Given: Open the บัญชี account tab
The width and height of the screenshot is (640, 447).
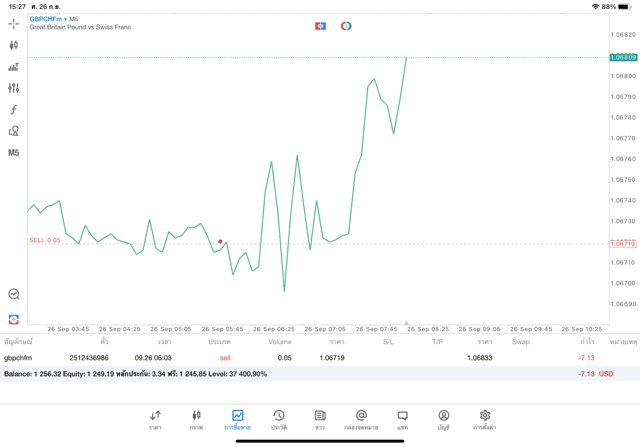Looking at the screenshot, I should click(x=443, y=419).
